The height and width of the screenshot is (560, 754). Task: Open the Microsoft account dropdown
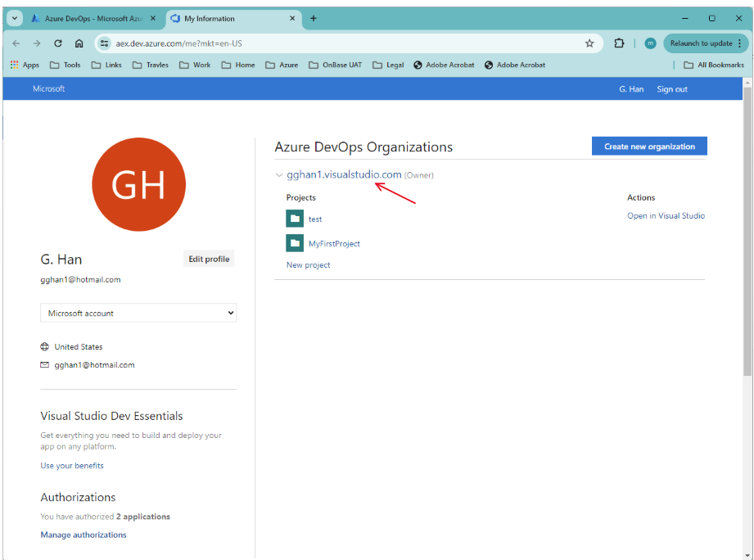click(x=138, y=313)
